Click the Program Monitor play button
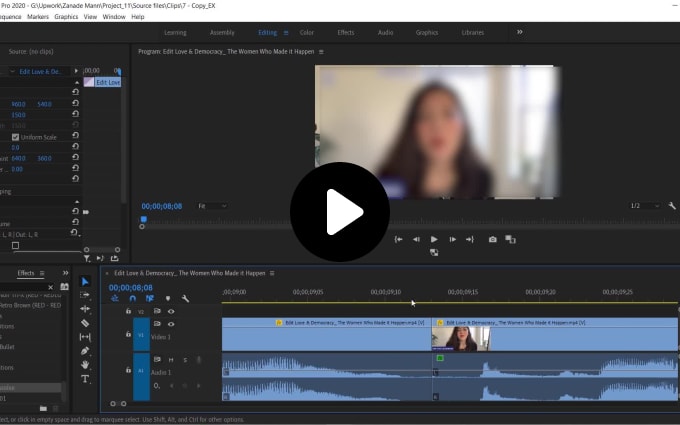Viewport: 680px width, 425px height. click(434, 239)
